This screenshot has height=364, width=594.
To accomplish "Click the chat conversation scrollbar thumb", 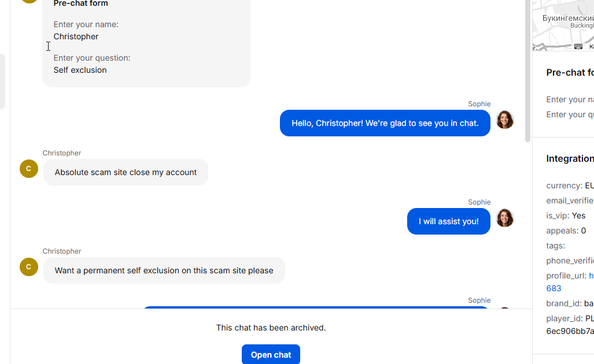I will point(527,71).
